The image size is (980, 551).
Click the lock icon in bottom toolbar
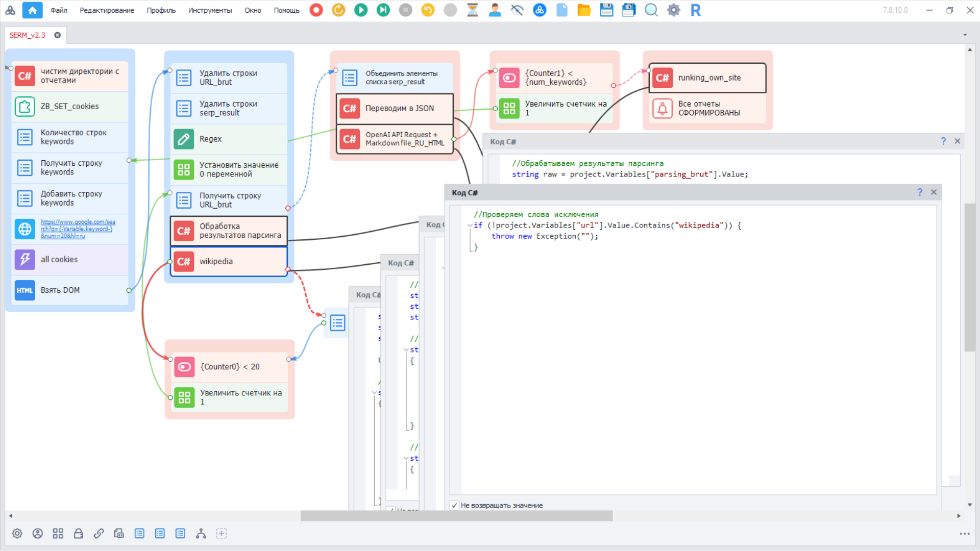79,534
